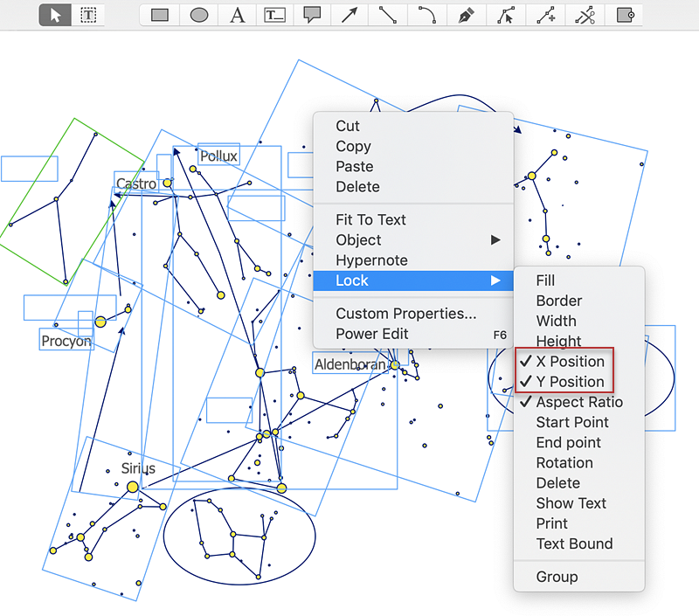Activate the Text tool

coord(237,15)
